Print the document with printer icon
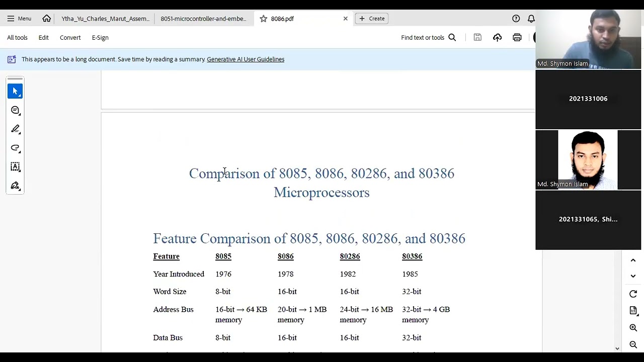 [517, 38]
